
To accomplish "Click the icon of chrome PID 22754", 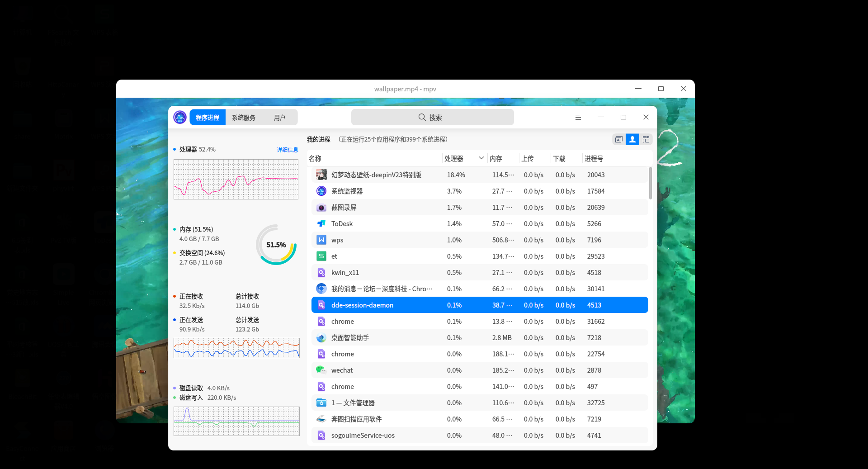I will (321, 354).
